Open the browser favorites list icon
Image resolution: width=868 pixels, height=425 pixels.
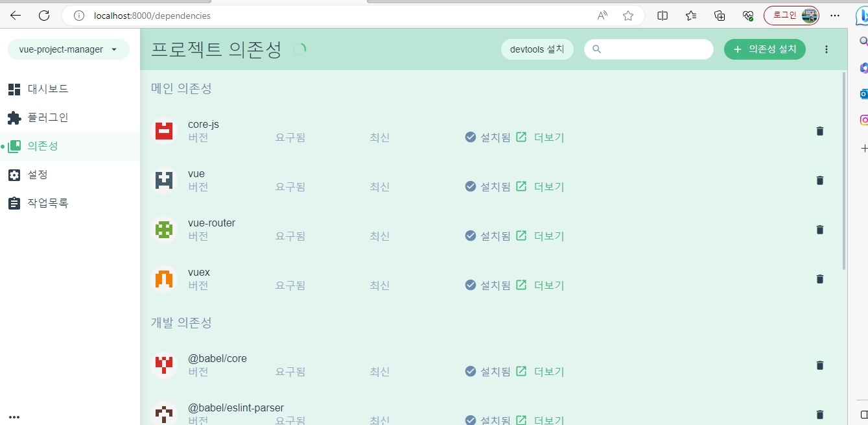[691, 16]
